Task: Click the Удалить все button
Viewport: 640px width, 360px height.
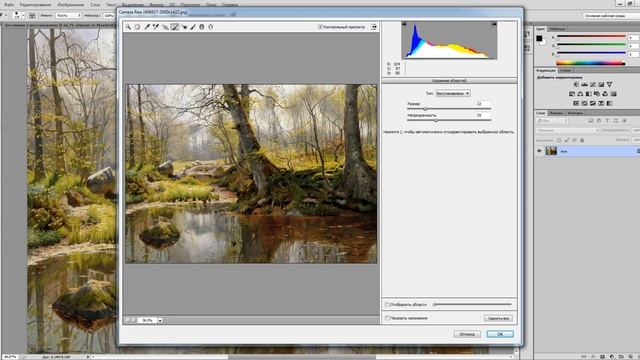Action: [x=498, y=318]
